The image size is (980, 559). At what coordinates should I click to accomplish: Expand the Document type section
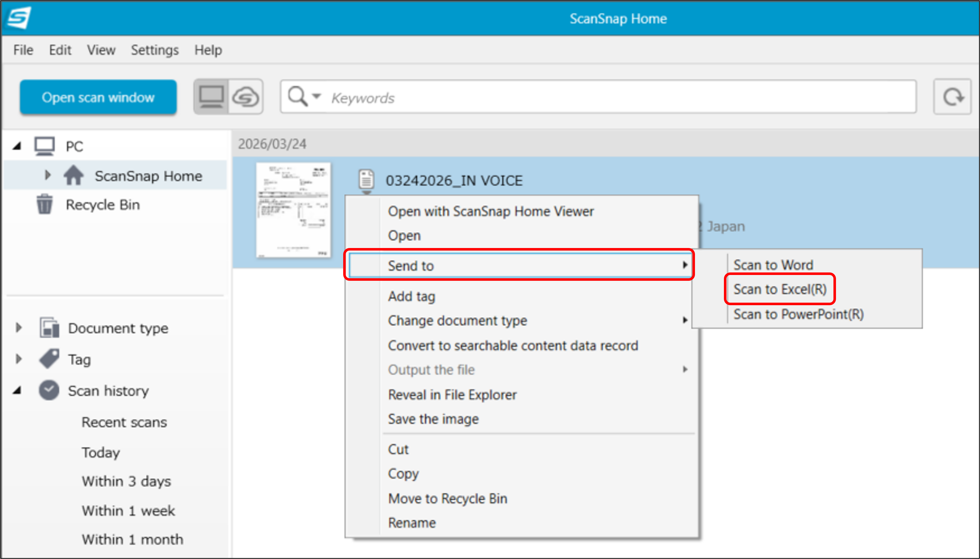coord(18,328)
